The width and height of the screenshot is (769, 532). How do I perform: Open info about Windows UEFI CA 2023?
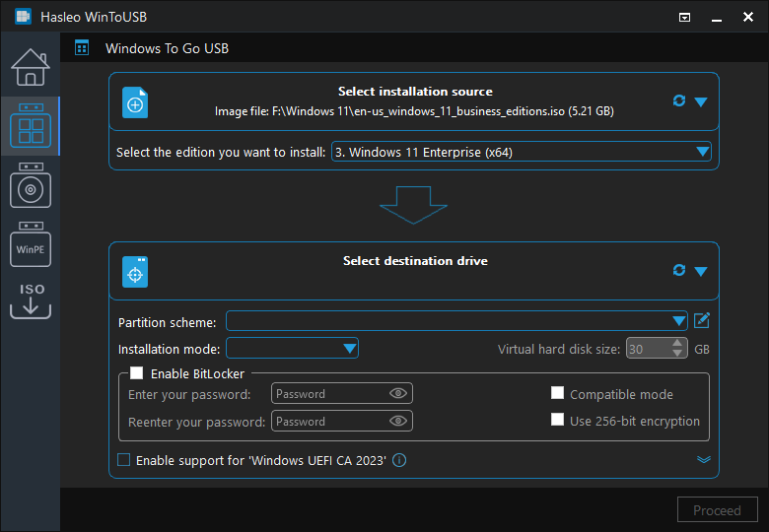(x=399, y=460)
